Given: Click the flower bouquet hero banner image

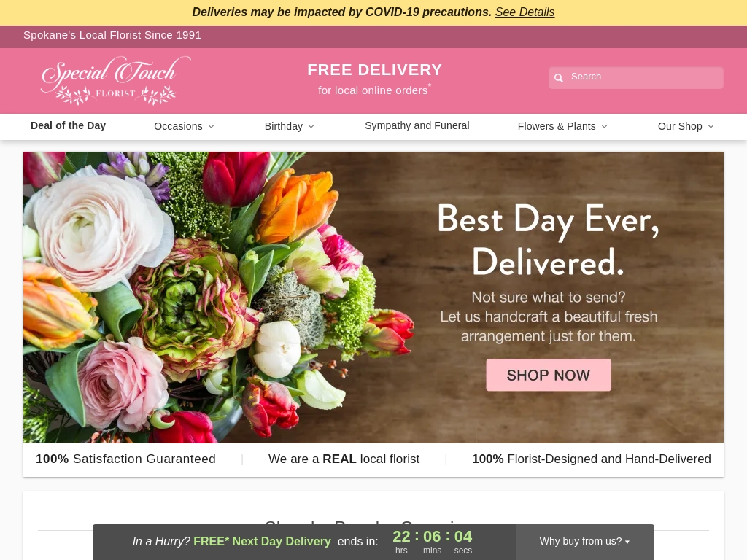Looking at the screenshot, I should [219, 297].
